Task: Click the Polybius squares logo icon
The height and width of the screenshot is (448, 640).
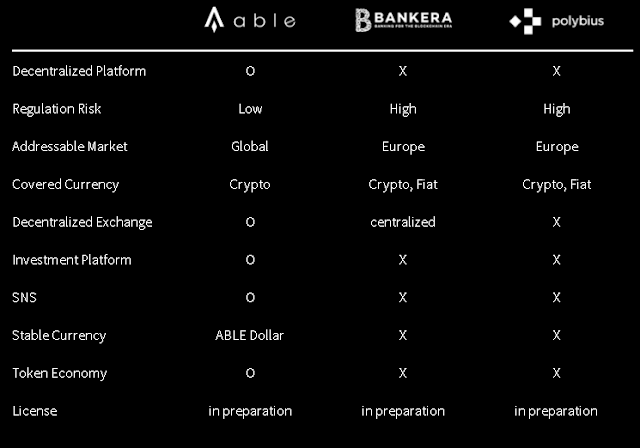Action: pyautogui.click(x=525, y=21)
